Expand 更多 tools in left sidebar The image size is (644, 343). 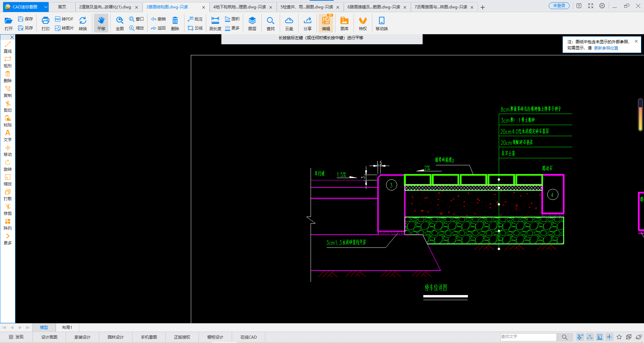click(8, 239)
